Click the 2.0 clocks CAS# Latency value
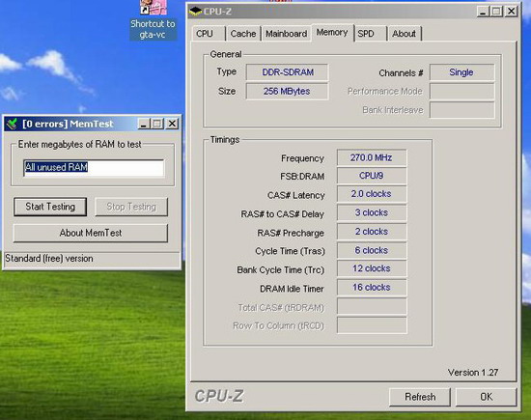 [x=372, y=194]
